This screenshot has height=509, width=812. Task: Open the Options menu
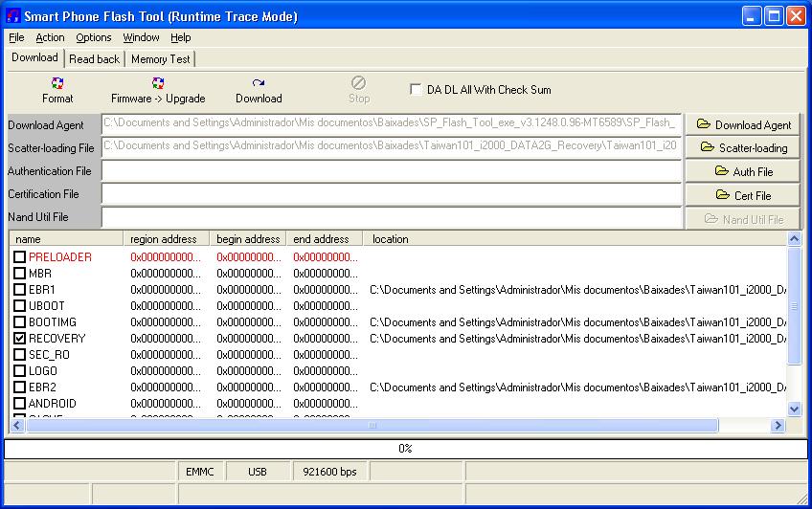(93, 37)
